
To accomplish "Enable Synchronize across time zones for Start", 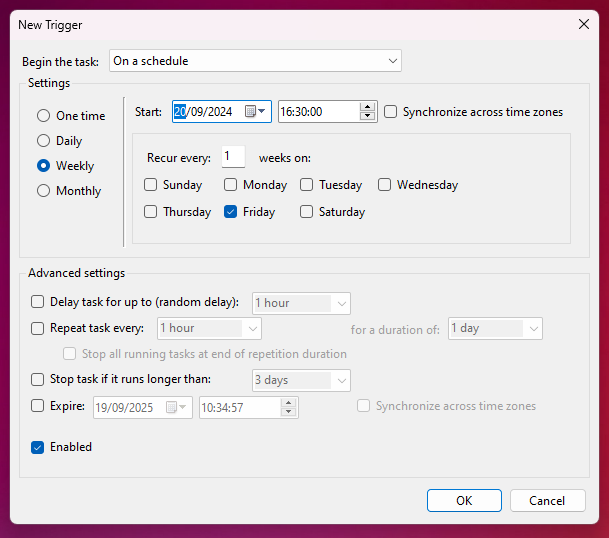I will pyautogui.click(x=391, y=112).
